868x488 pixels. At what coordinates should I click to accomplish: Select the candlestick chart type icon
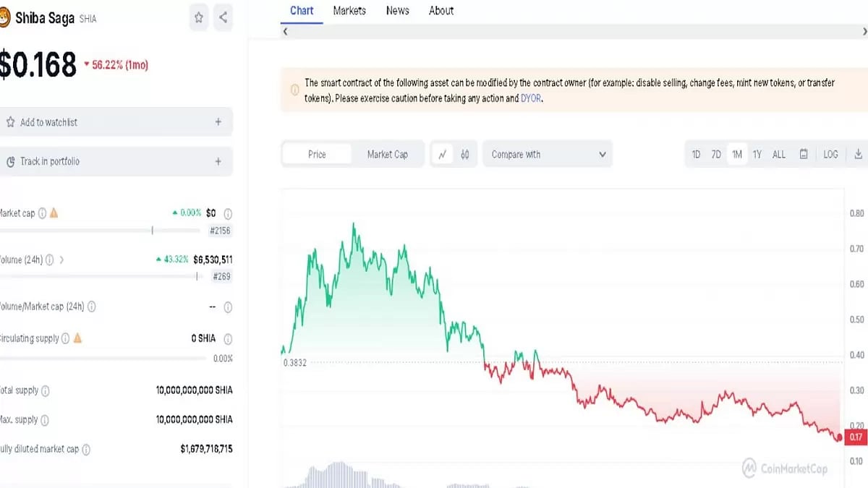click(464, 154)
